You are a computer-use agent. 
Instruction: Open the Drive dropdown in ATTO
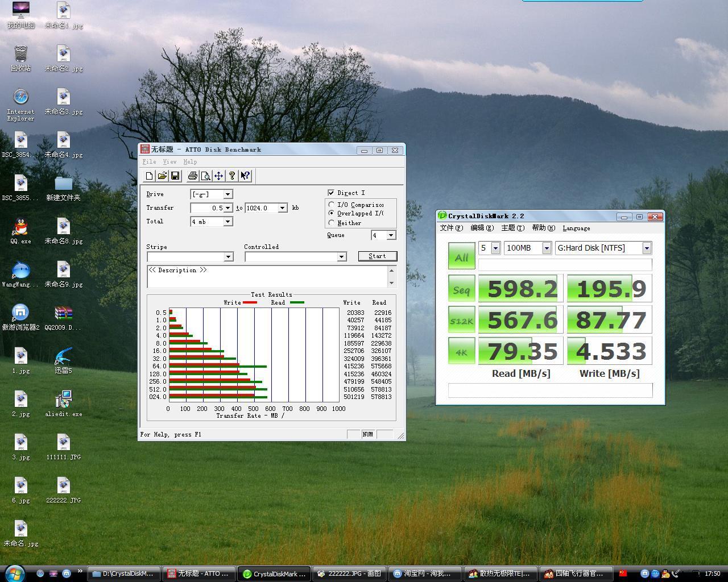click(227, 194)
